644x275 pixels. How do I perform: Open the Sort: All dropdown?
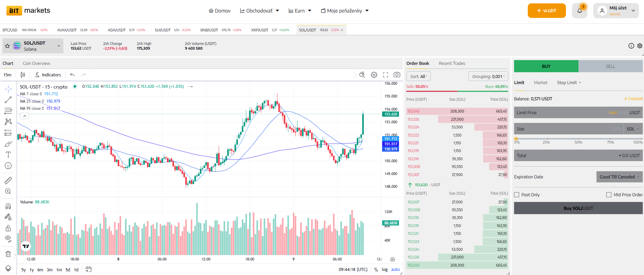coord(418,76)
